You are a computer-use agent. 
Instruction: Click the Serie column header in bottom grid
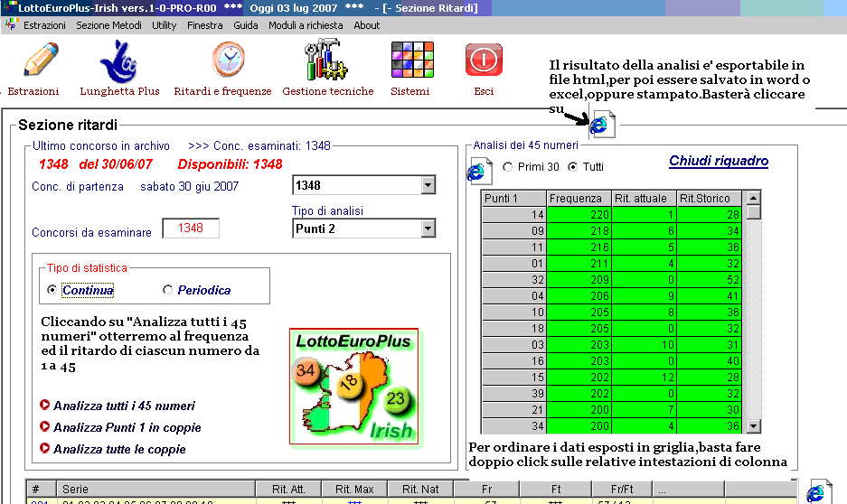155,489
